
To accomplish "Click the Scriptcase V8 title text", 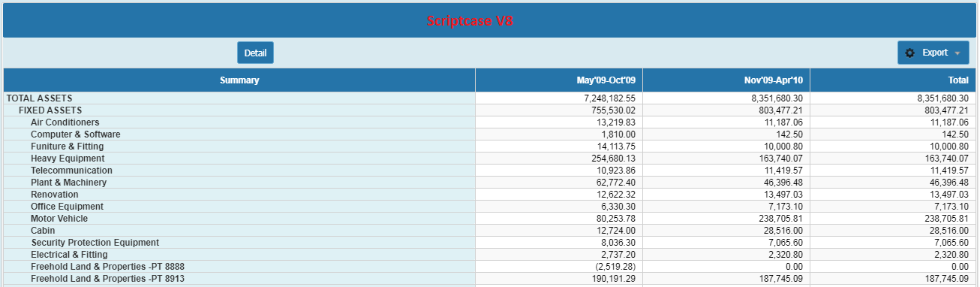I will click(470, 21).
